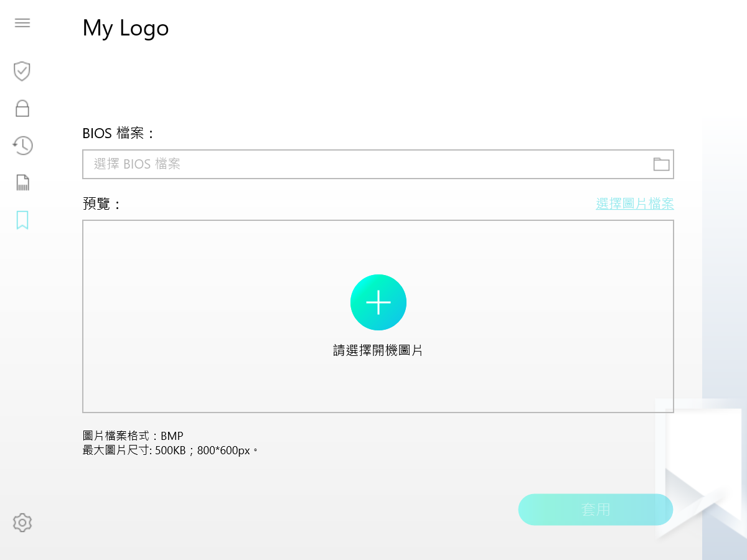Click the 預覽 label above preview box

coord(101,203)
